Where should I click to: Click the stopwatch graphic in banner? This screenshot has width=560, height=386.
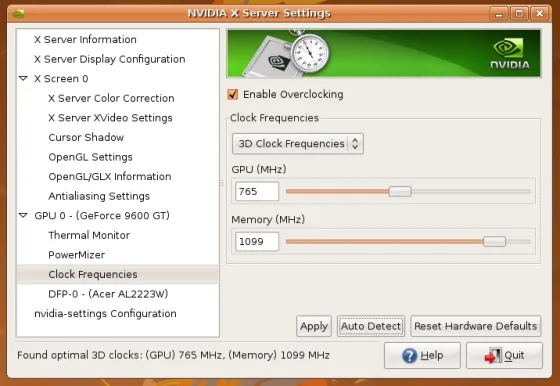(x=310, y=52)
